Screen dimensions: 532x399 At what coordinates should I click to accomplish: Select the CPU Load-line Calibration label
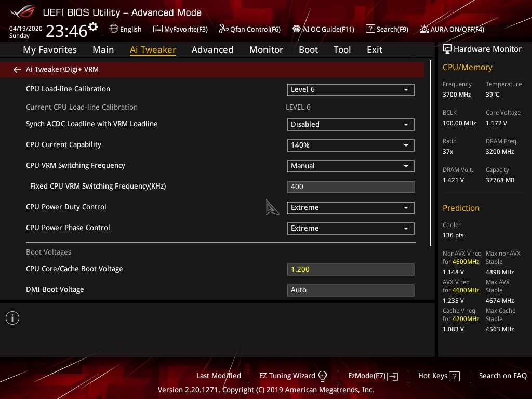point(68,89)
